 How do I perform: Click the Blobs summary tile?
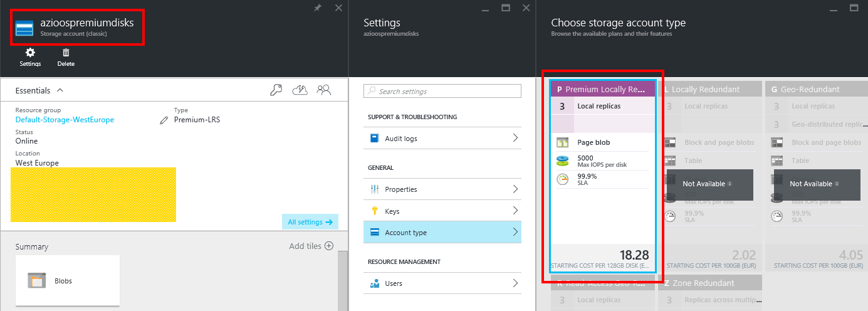pyautogui.click(x=68, y=280)
